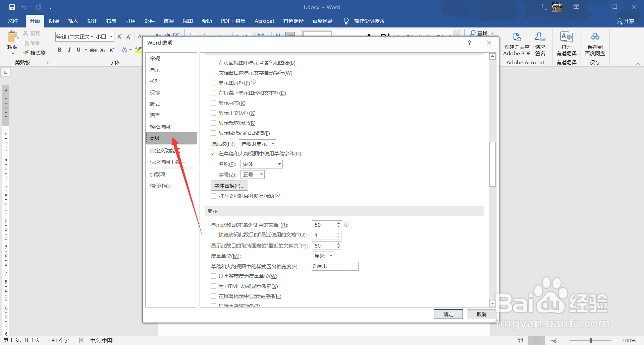Screen dimensions: 644x345
Task: Save the document via title bar icon
Action: (x=12, y=7)
